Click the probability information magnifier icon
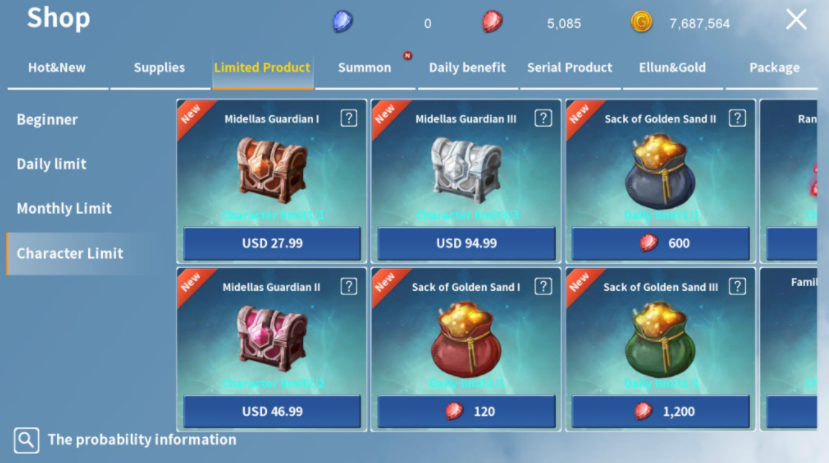Image resolution: width=829 pixels, height=463 pixels. (x=26, y=440)
